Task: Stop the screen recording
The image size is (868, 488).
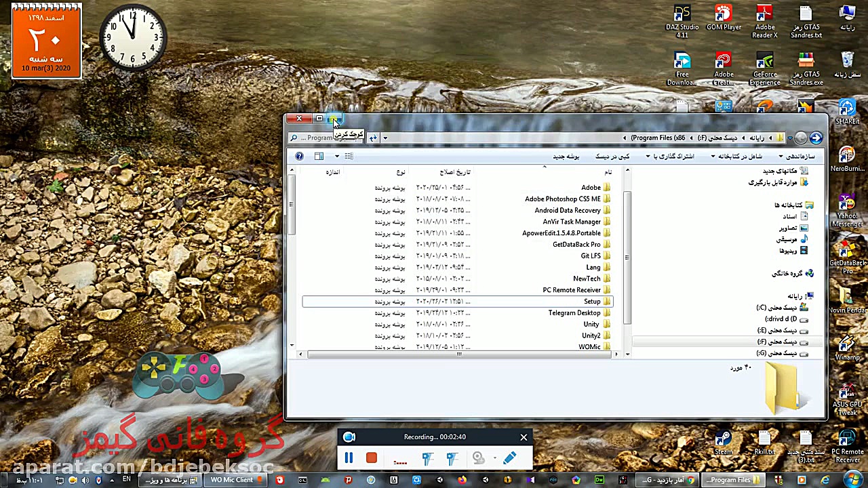Action: [371, 459]
